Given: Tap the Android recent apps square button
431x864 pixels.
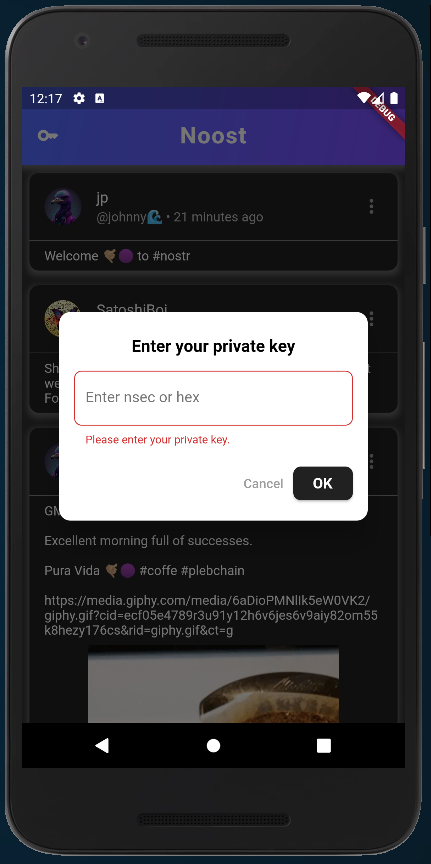Looking at the screenshot, I should (x=324, y=746).
